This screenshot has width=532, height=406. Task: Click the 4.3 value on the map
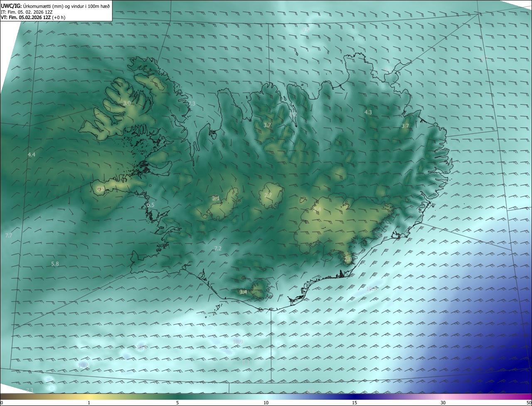[368, 113]
